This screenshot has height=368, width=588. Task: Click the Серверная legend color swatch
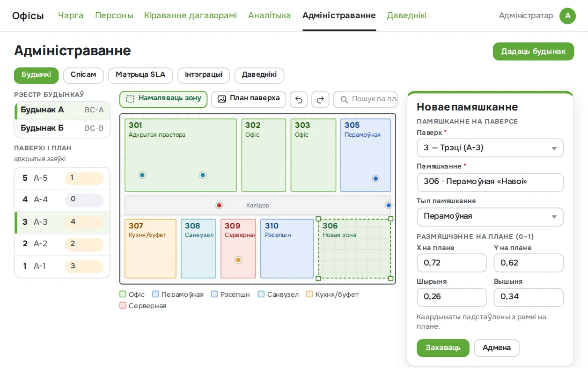[x=123, y=306]
